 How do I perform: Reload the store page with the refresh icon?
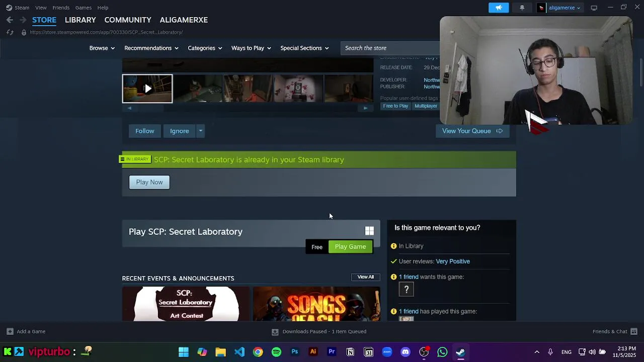point(10,32)
